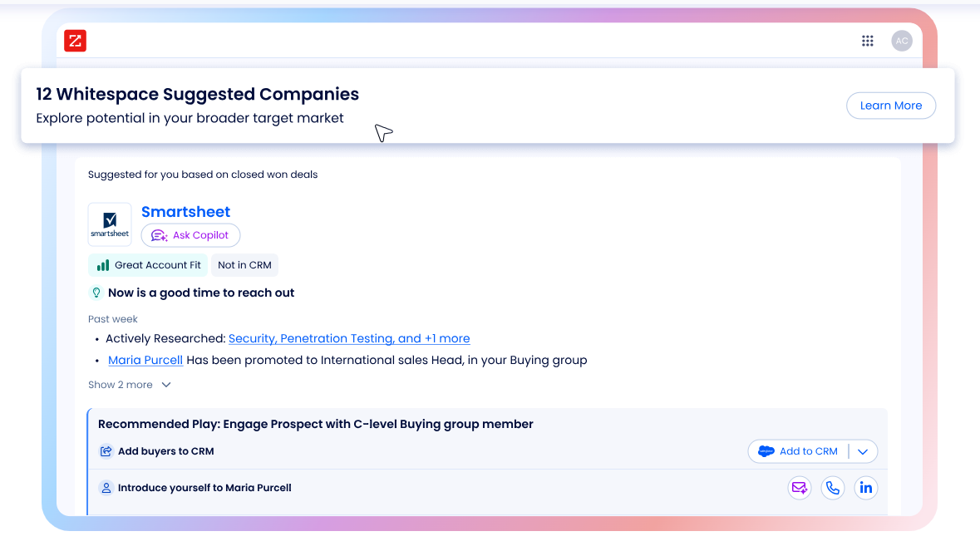
Task: Click the 'Past week' label
Action: 112,319
